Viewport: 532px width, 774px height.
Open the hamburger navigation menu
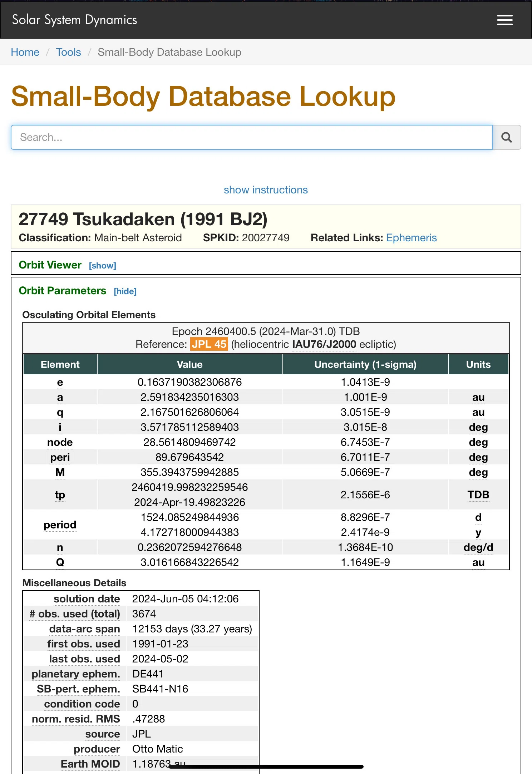(504, 20)
